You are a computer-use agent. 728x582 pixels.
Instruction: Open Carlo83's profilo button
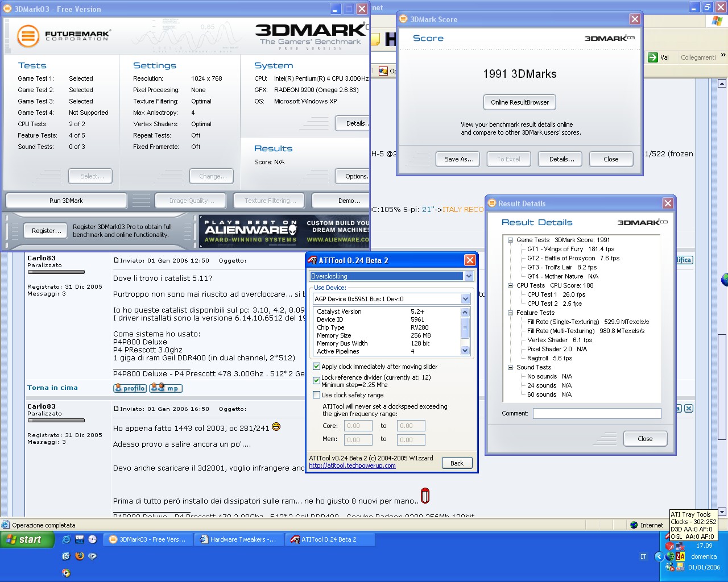coord(130,388)
